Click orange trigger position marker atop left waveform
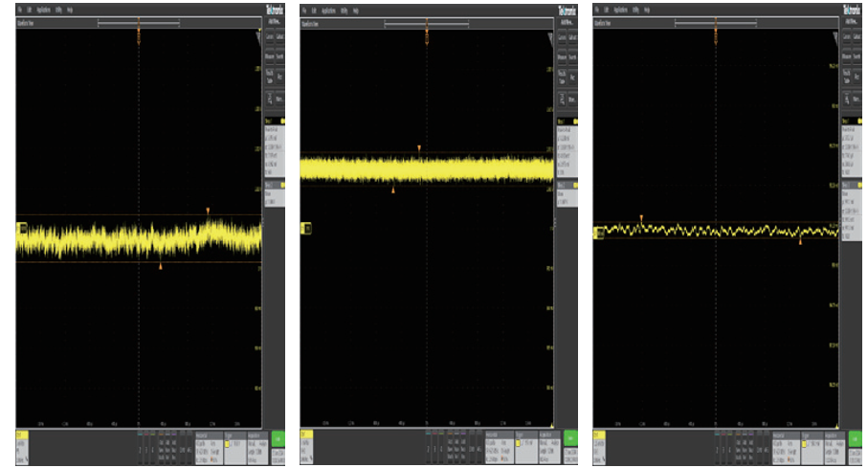868x468 pixels. (140, 38)
